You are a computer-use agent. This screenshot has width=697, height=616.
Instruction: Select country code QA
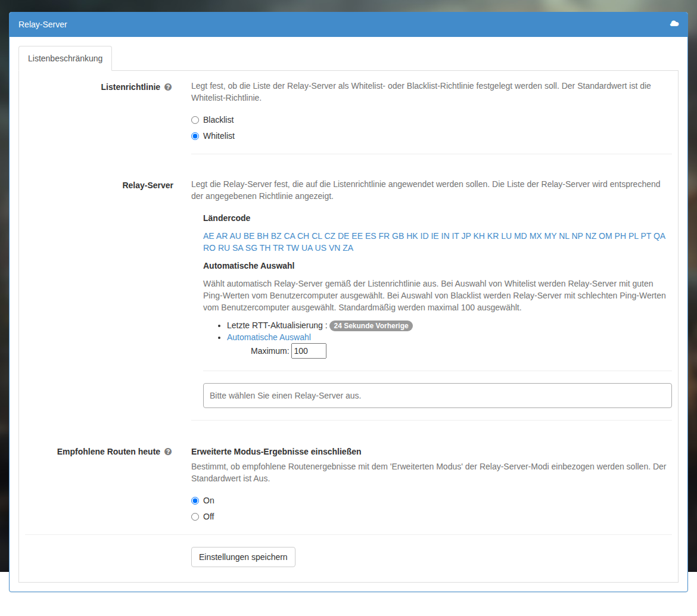coord(659,236)
